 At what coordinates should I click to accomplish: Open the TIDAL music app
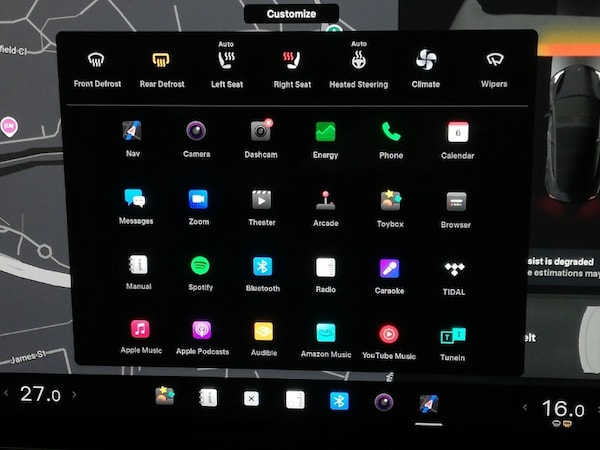tap(455, 269)
